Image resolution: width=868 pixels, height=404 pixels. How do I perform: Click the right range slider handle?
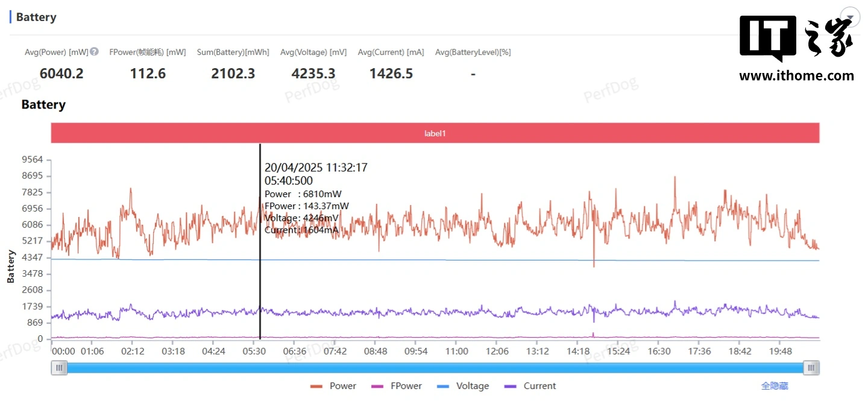click(x=811, y=368)
